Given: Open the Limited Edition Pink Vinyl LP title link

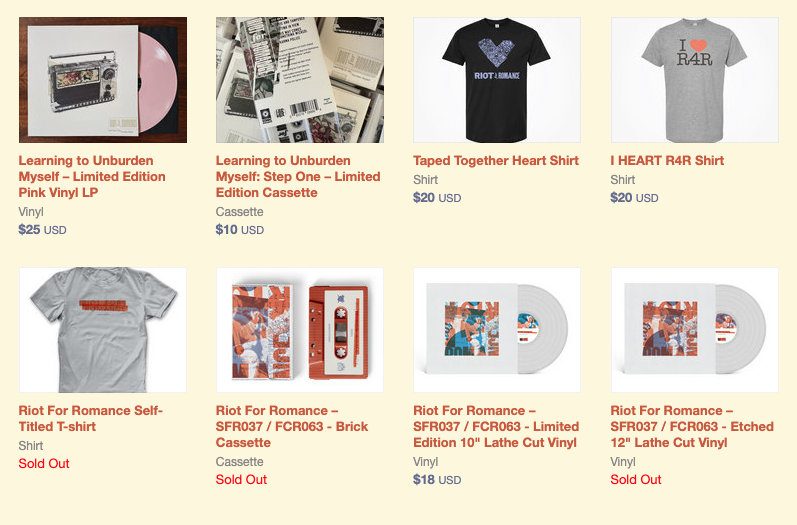Looking at the screenshot, I should click(92, 176).
